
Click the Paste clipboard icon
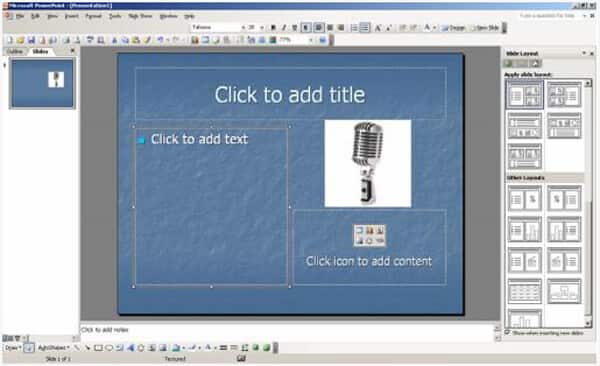[x=136, y=40]
